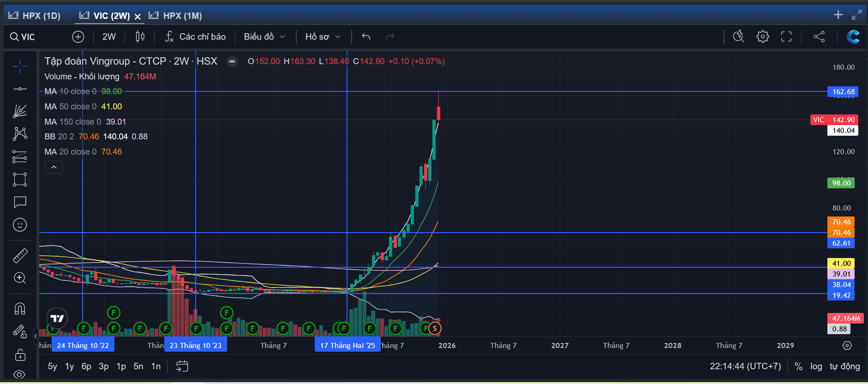The image size is (868, 384).
Task: Click the orange S event marker
Action: (x=435, y=329)
